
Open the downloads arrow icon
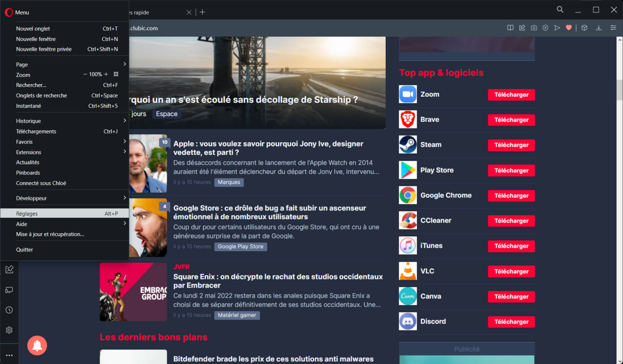[599, 28]
